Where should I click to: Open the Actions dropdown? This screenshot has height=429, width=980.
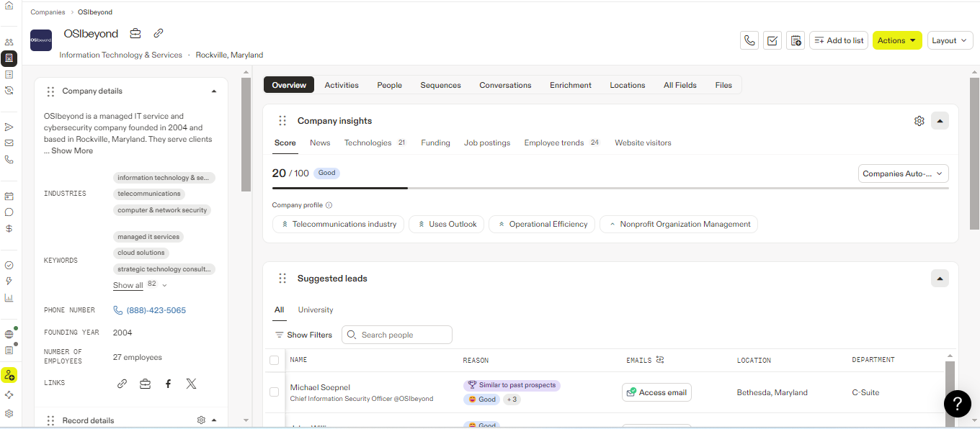[x=897, y=41]
